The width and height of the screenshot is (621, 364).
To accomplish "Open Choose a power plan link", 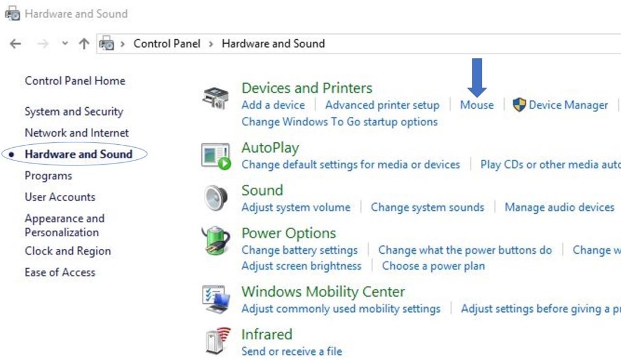I will pos(433,266).
